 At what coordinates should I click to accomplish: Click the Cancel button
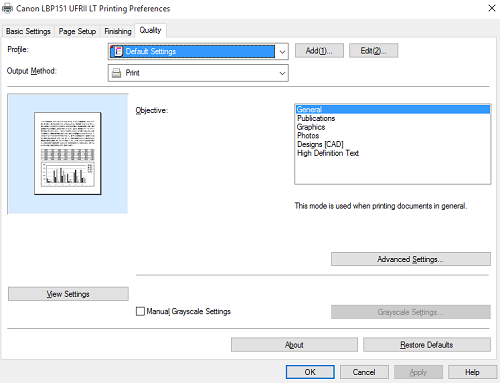pos(364,372)
